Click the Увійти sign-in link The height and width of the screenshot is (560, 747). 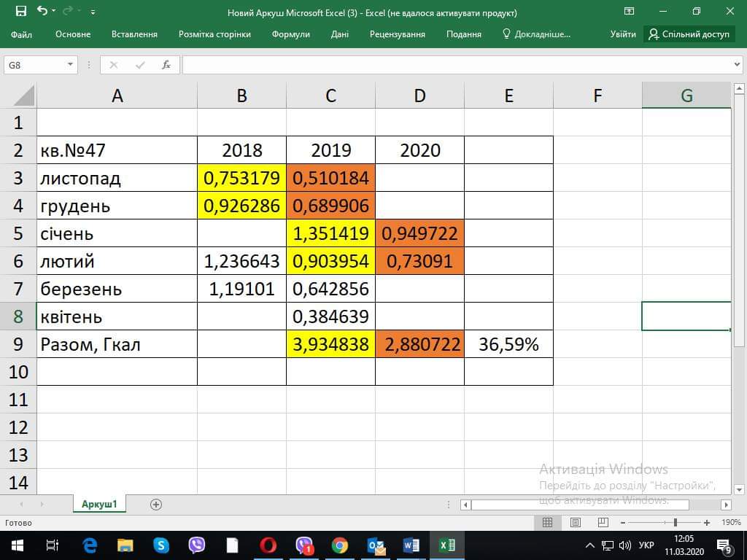click(622, 34)
